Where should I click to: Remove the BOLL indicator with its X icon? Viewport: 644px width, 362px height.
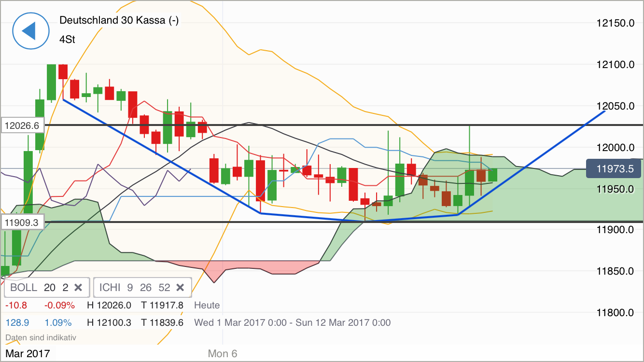coord(78,287)
